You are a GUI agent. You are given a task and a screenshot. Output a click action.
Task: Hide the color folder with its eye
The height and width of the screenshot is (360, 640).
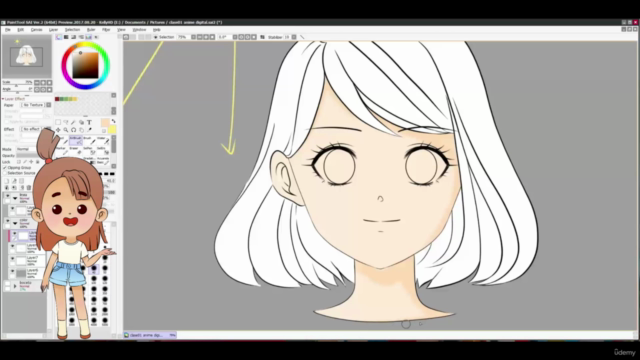point(7,221)
